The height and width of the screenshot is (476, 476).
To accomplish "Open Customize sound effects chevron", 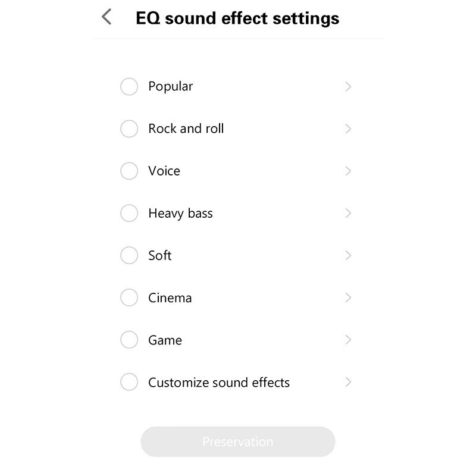I will 348,382.
